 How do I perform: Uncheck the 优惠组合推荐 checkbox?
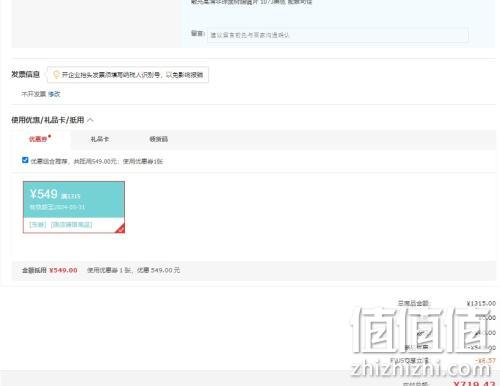[25, 160]
